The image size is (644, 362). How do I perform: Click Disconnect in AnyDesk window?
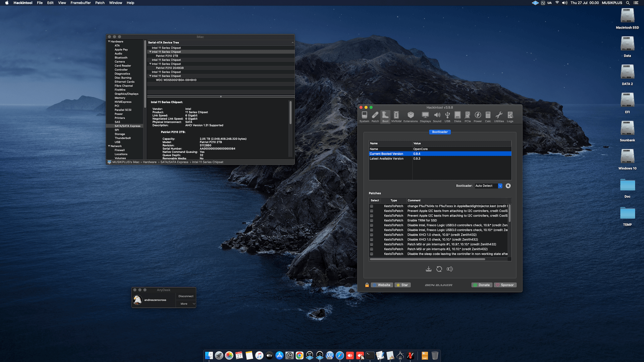(x=186, y=296)
